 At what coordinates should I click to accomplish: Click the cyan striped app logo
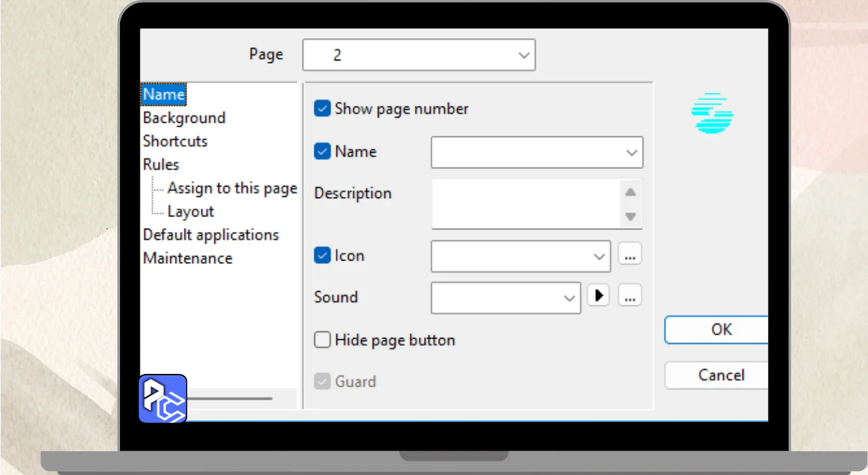(712, 113)
